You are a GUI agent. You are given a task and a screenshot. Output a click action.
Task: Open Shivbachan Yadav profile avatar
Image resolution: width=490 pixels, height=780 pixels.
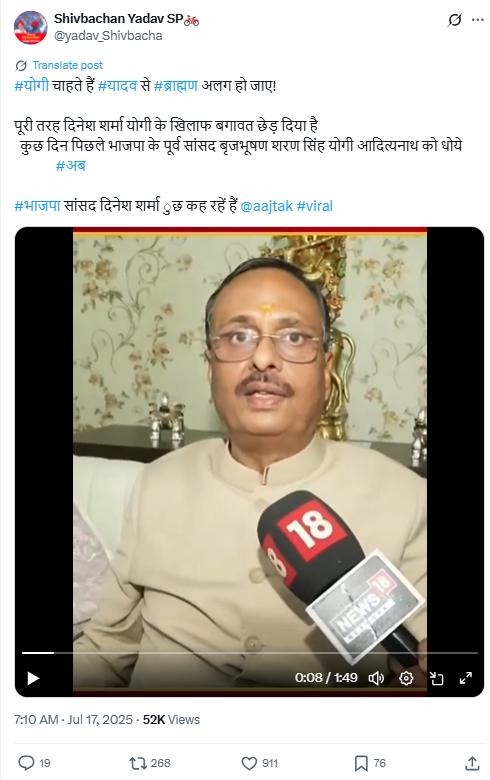coord(30,27)
